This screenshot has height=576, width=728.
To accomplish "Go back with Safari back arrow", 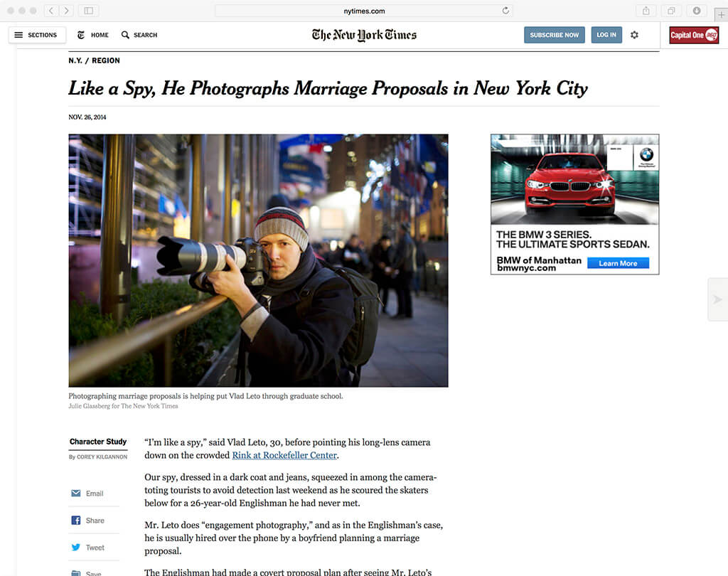I will (x=51, y=10).
